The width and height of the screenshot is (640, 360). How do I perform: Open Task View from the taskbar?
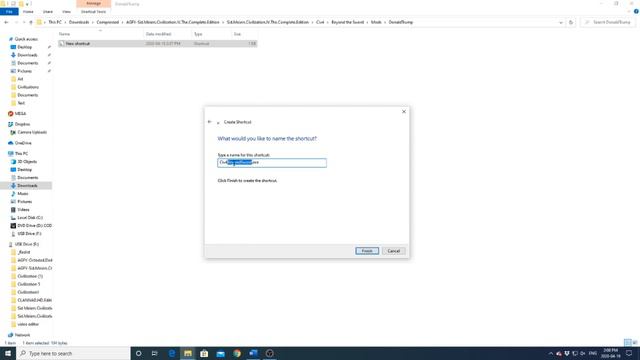pyautogui.click(x=155, y=353)
